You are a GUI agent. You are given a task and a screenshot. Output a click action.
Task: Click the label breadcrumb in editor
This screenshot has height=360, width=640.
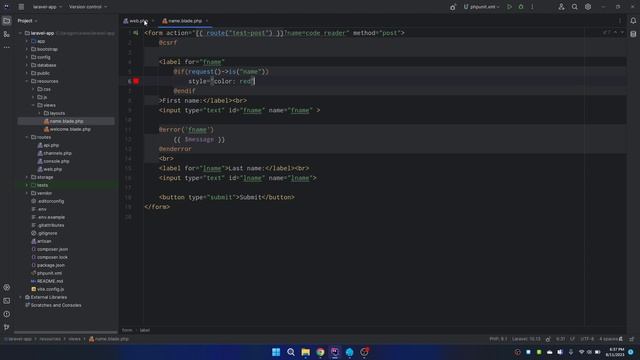click(x=145, y=330)
